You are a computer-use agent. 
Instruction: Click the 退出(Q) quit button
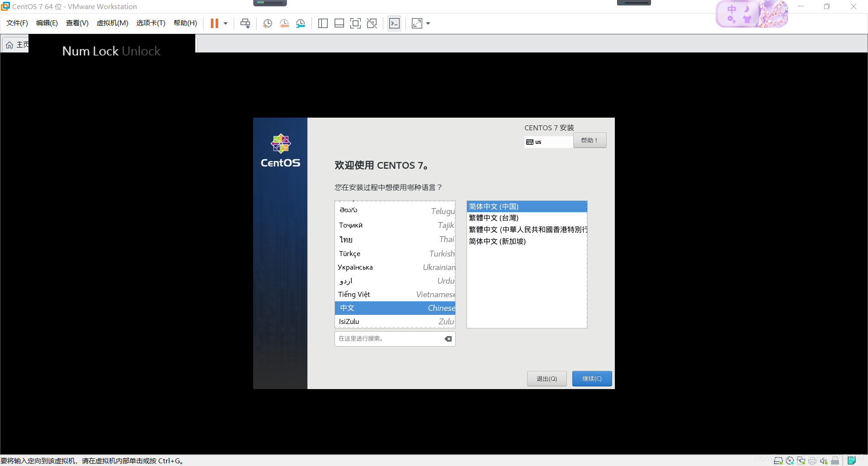coord(547,379)
